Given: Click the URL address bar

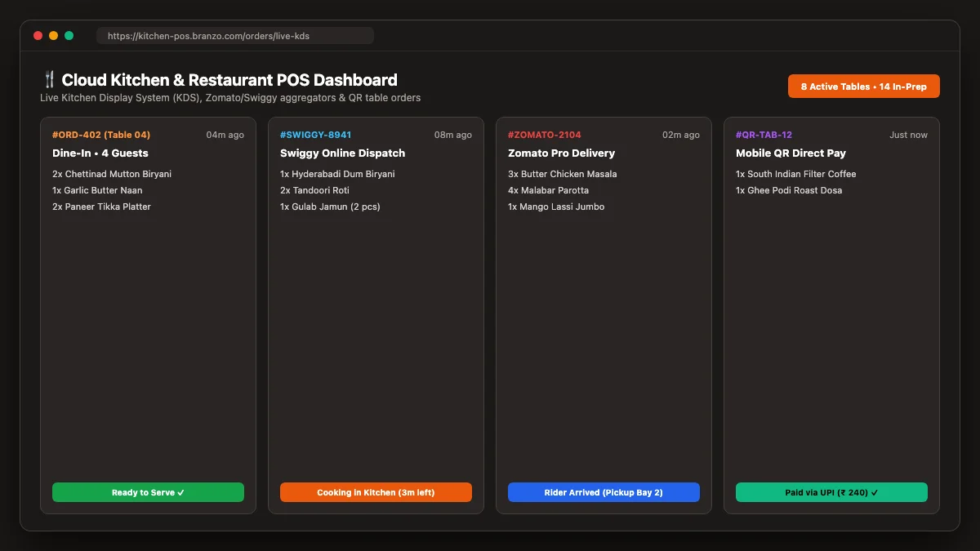Looking at the screenshot, I should [235, 36].
